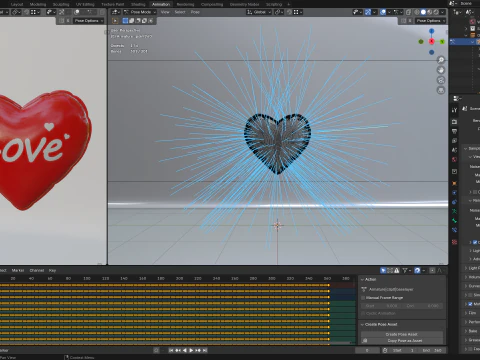Image resolution: width=480 pixels, height=360 pixels.
Task: Toggle the Simplify panel checkbox
Action: pyautogui.click(x=470, y=295)
